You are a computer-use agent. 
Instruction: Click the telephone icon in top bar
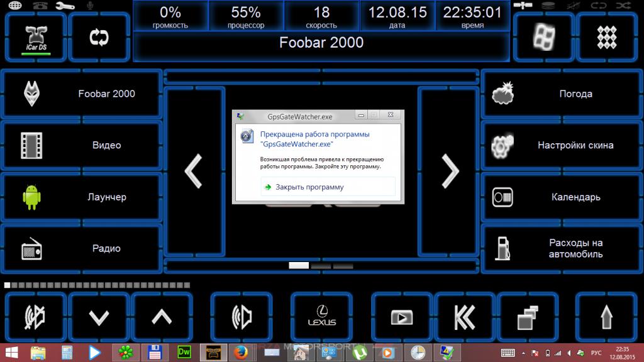pos(40,6)
